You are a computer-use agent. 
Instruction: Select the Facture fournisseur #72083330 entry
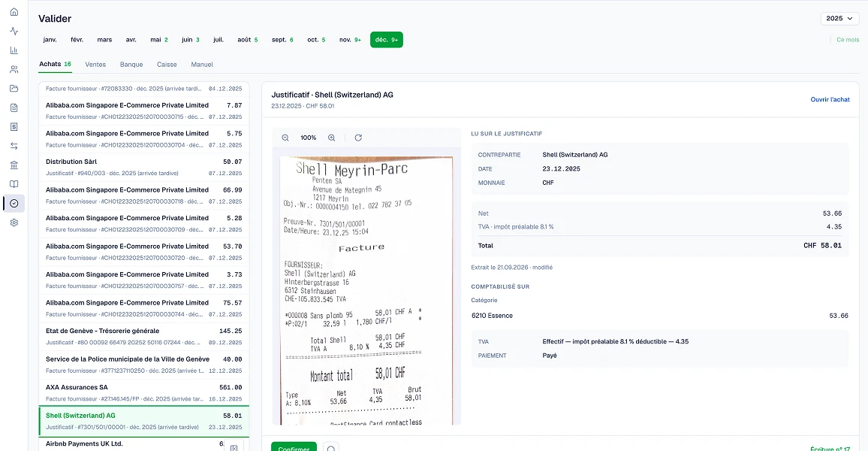pos(144,89)
